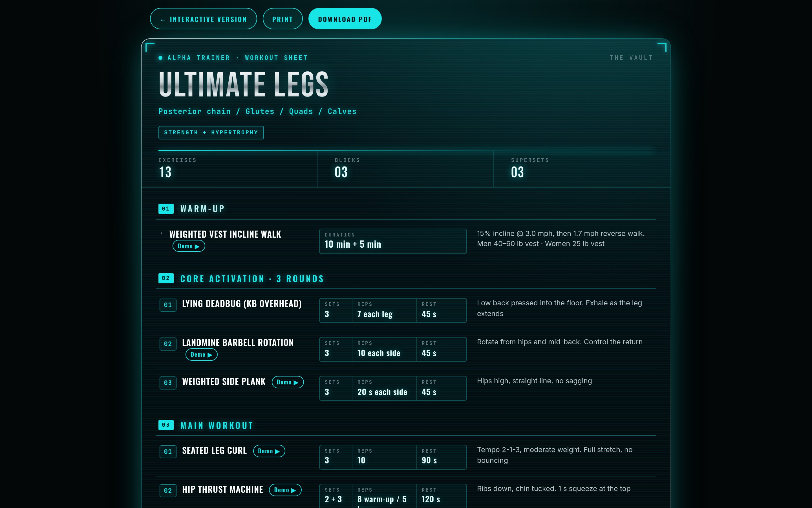Click the Exercises 13 stat
The width and height of the screenshot is (812, 508).
coord(230,169)
